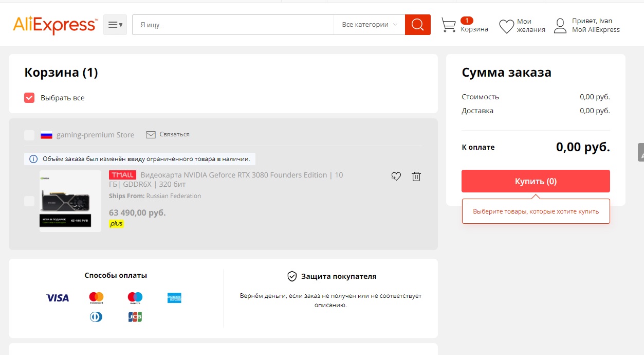Click the Maestro payment icon
The image size is (644, 355).
click(x=135, y=298)
